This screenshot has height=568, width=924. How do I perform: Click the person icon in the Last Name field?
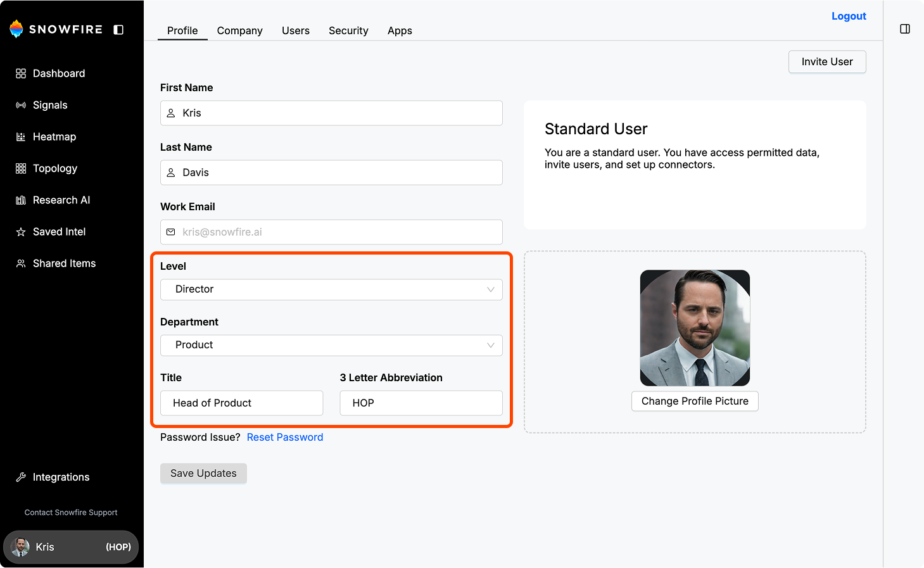tap(171, 173)
